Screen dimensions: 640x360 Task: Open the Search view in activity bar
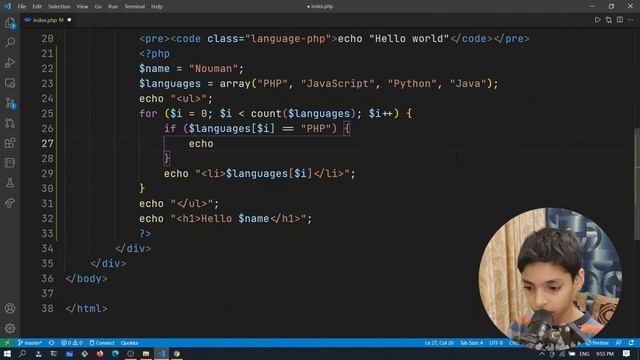tap(10, 42)
